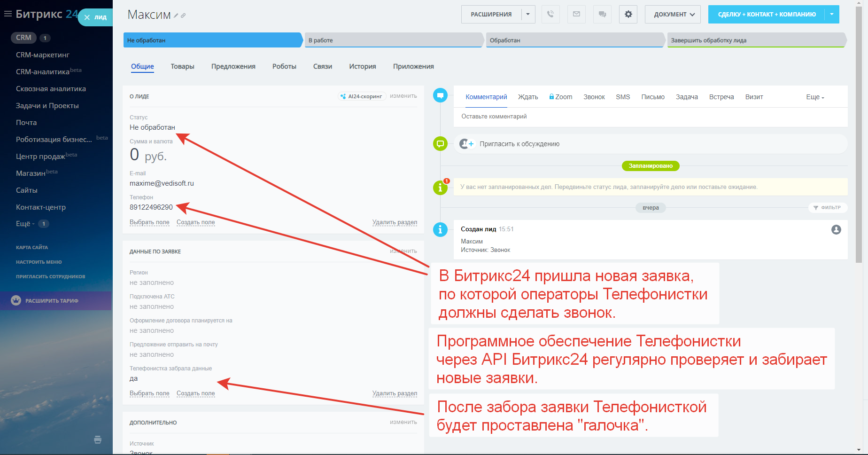This screenshot has width=868, height=455.
Task: Select Письмо in the timeline
Action: pyautogui.click(x=653, y=97)
